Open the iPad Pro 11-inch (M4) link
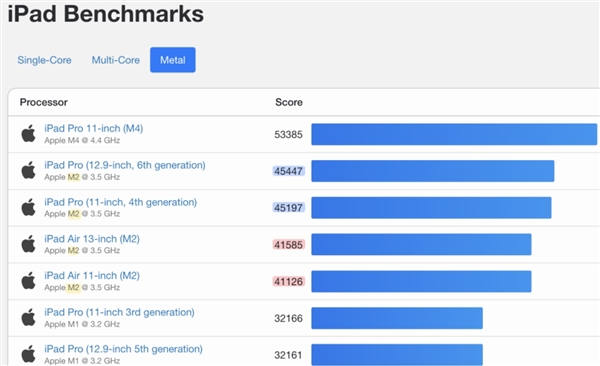This screenshot has height=366, width=600. pos(94,128)
